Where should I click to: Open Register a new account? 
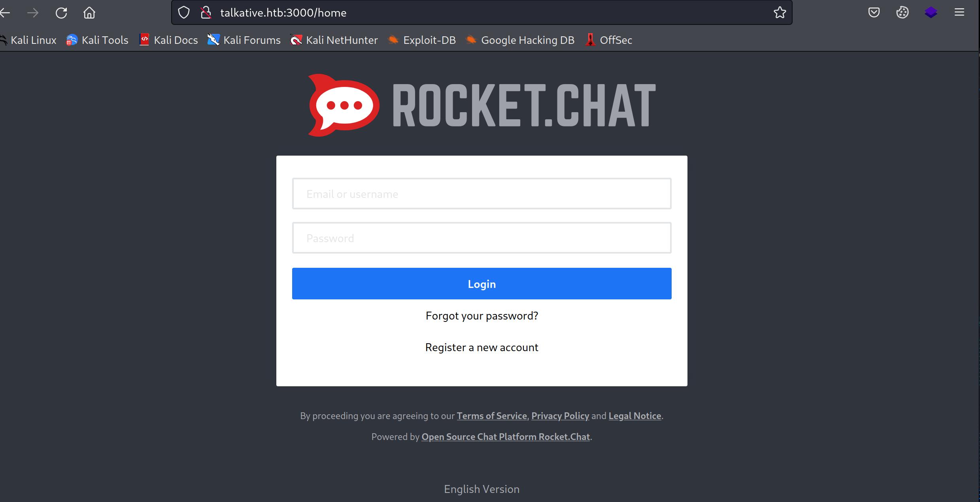point(482,347)
